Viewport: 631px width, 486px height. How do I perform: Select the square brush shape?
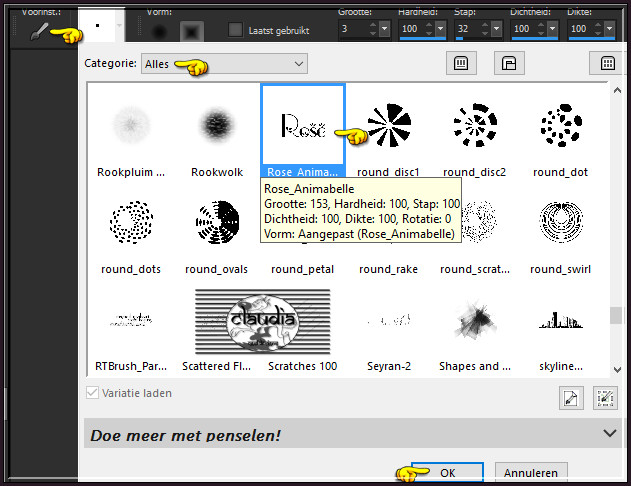click(191, 32)
